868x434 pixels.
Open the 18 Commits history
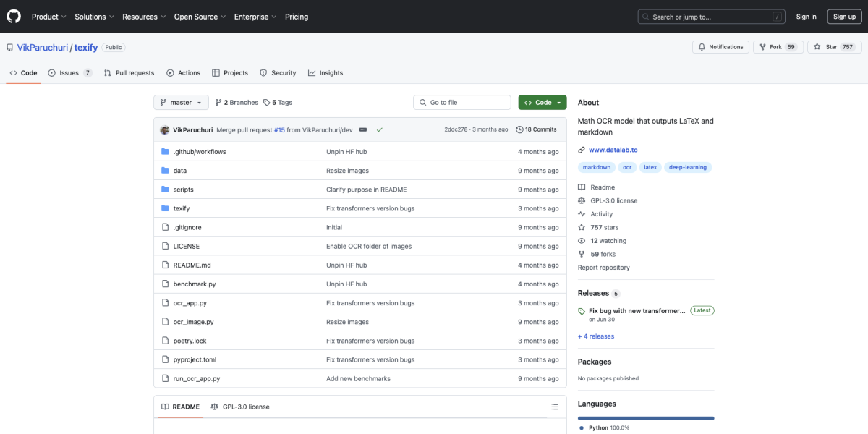coord(536,129)
